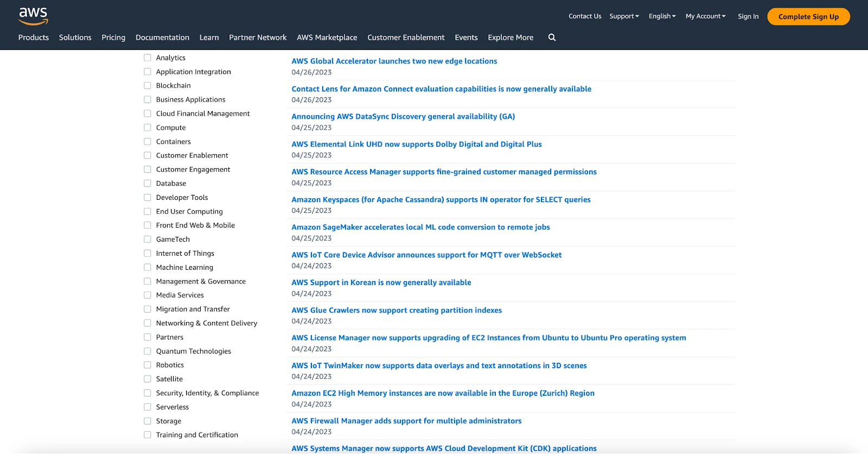Open Customer Enablement in top navigation
Screen dimensions: 868x454
pos(406,37)
